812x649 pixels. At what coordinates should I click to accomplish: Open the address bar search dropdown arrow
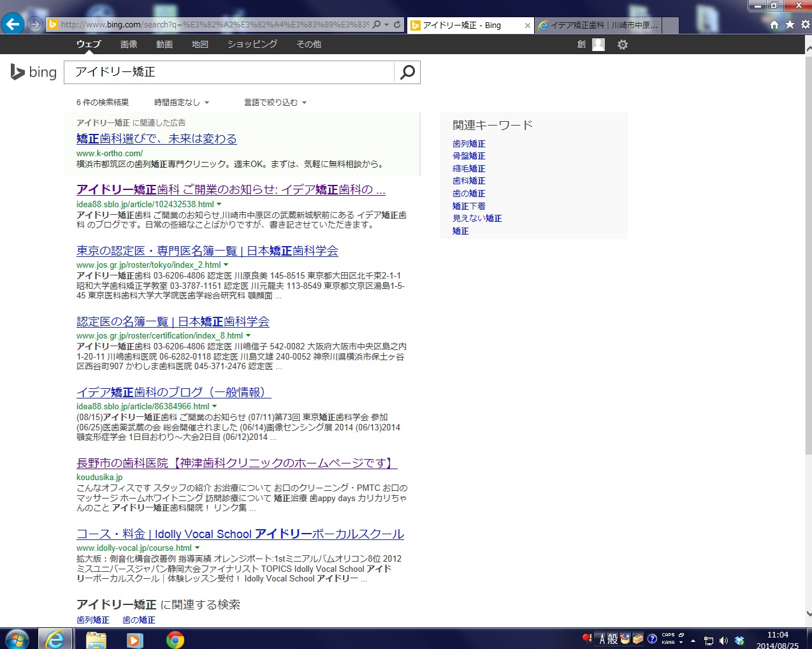click(x=386, y=25)
